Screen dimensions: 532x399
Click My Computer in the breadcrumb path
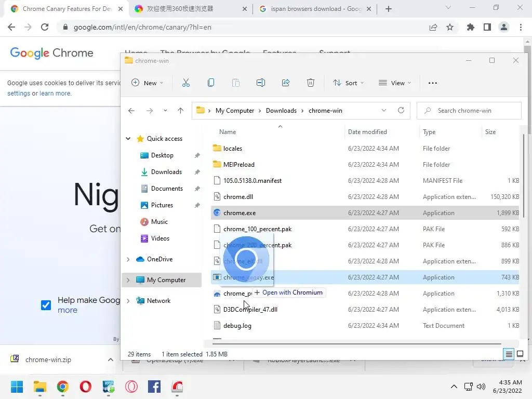pyautogui.click(x=235, y=111)
